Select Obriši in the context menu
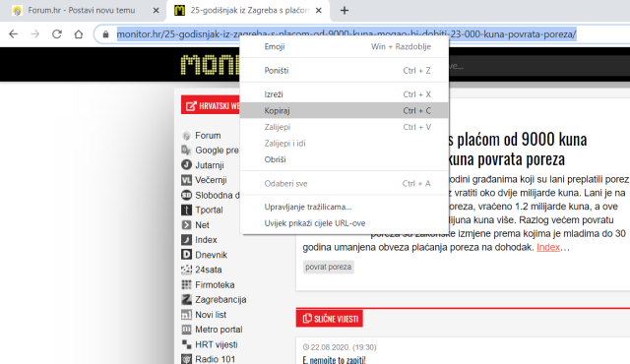Screen dimensions: 630x364 coord(344,159)
